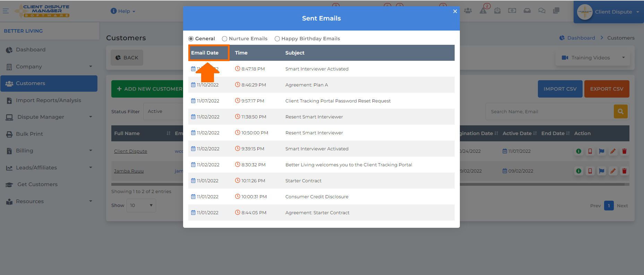Click the red mobile phone icon in Jamba Ruuu row
Viewport: 644px width, 275px height.
tap(590, 171)
